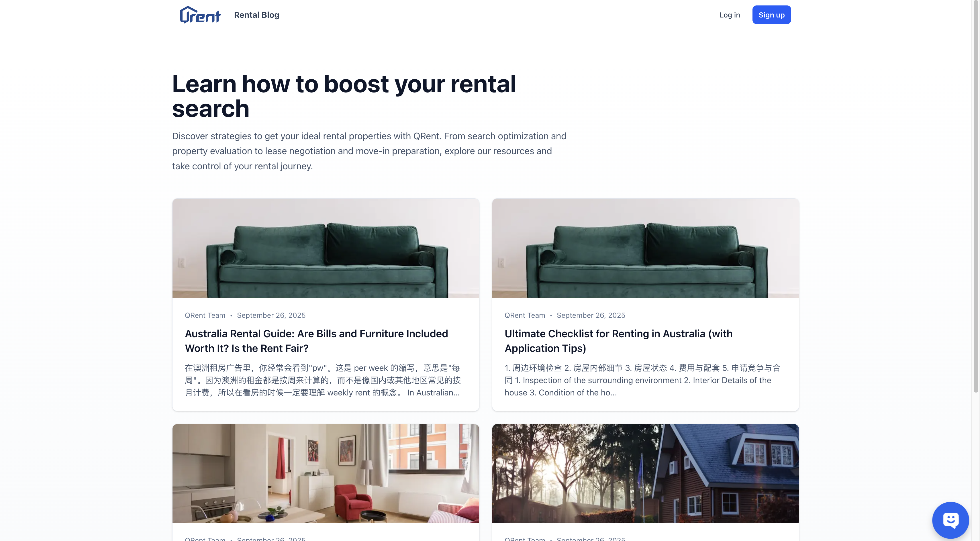Image resolution: width=980 pixels, height=541 pixels.
Task: Click the 'pw' per week article excerpt
Action: point(323,380)
